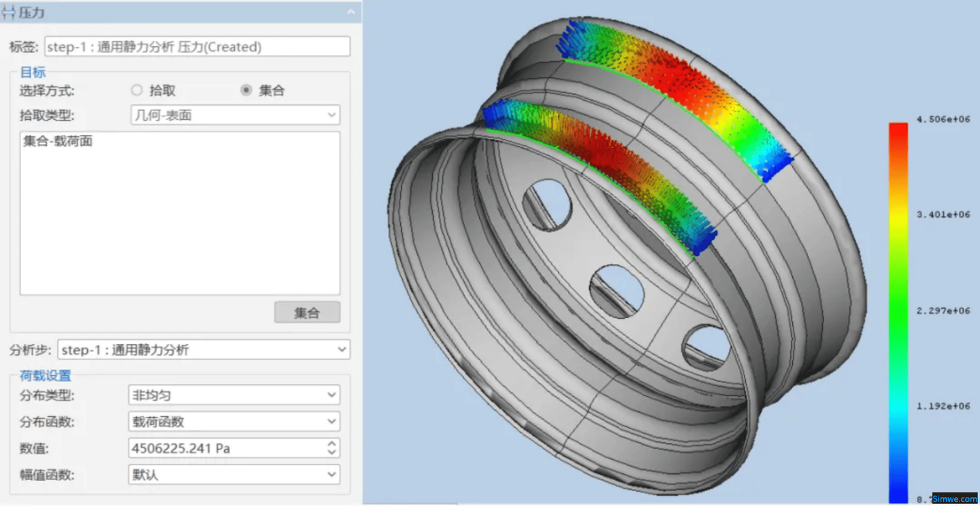Screen dimensions: 980x506
Task: Select the 集合-载荷面 list entry
Action: (x=58, y=142)
